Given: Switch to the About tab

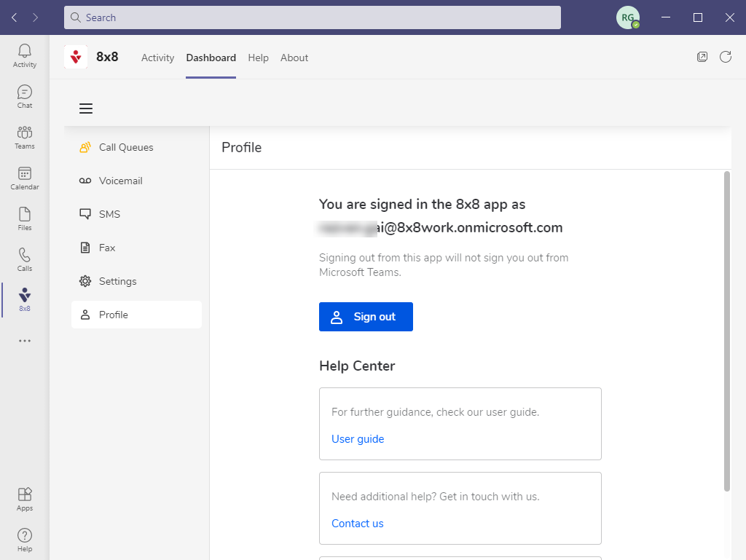Looking at the screenshot, I should (294, 58).
